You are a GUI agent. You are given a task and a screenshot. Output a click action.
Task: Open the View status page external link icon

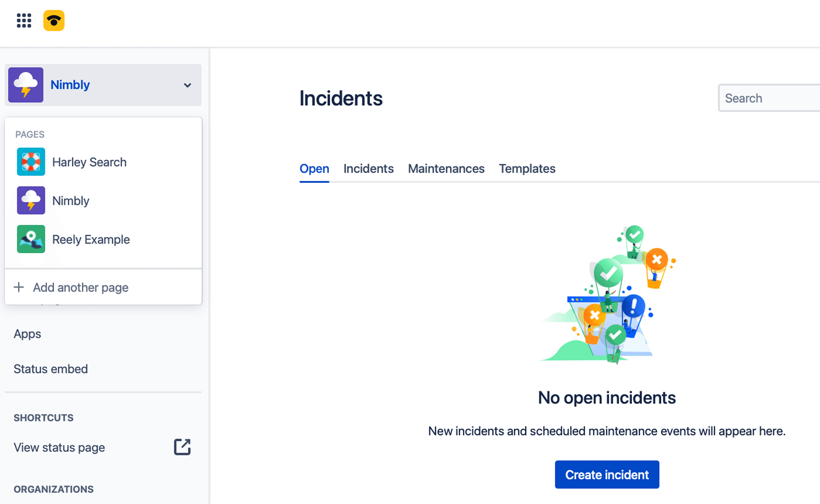(x=182, y=447)
